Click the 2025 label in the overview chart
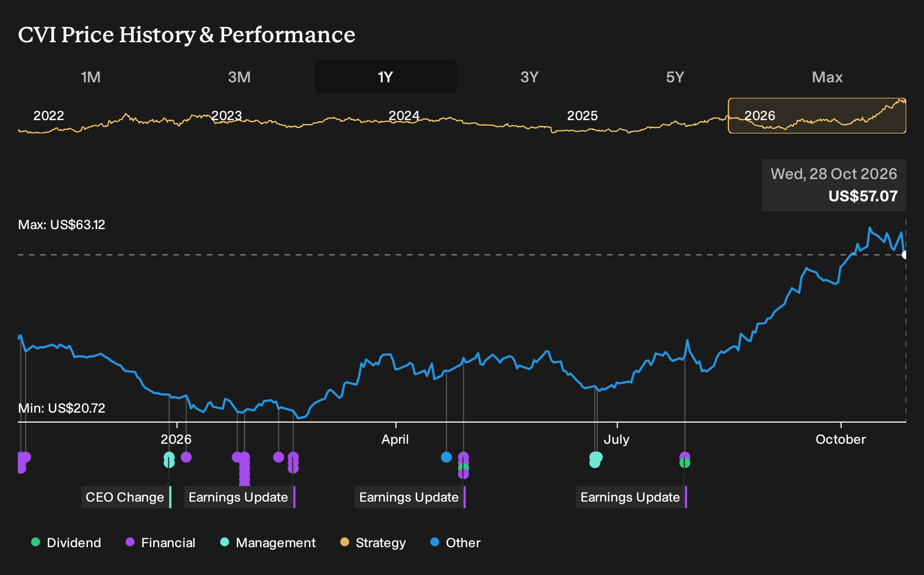This screenshot has height=575, width=924. click(x=582, y=116)
